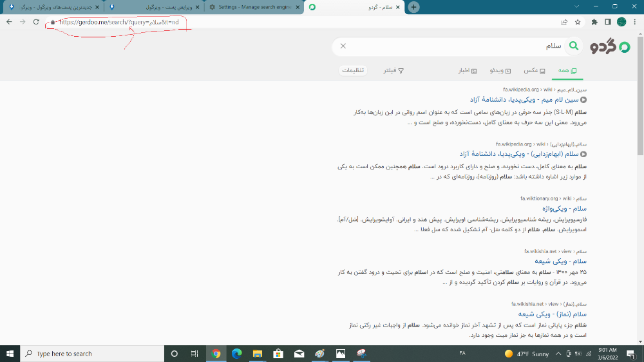This screenshot has width=644, height=362.
Task: Reload the current page
Action: pos(36,22)
